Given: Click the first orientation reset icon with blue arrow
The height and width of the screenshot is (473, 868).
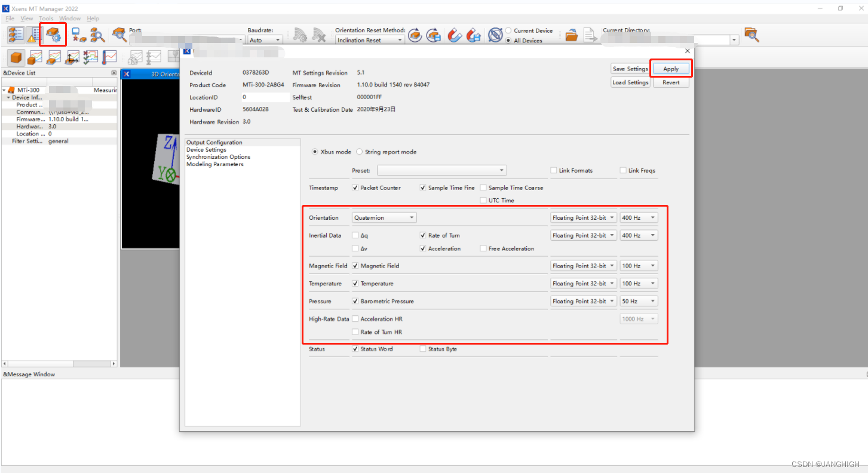Looking at the screenshot, I should tap(415, 35).
